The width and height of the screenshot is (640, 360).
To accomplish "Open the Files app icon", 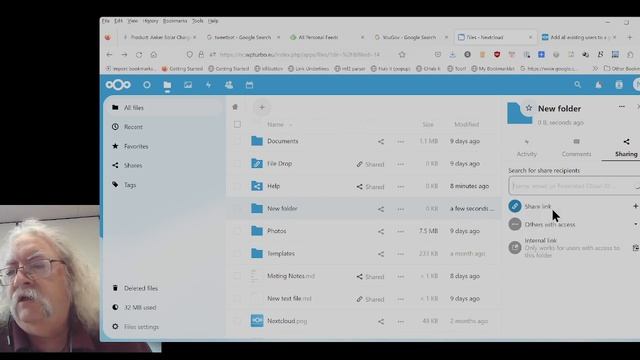I will click(167, 85).
